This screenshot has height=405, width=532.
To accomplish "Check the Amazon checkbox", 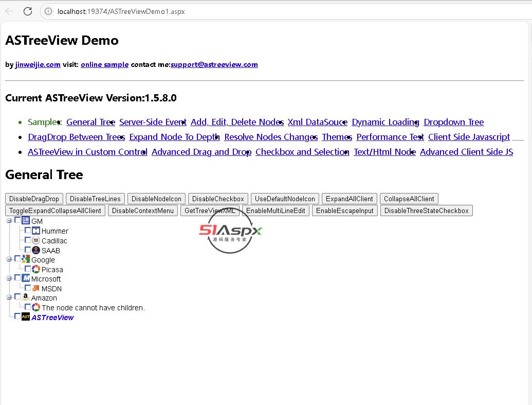I will click(17, 297).
